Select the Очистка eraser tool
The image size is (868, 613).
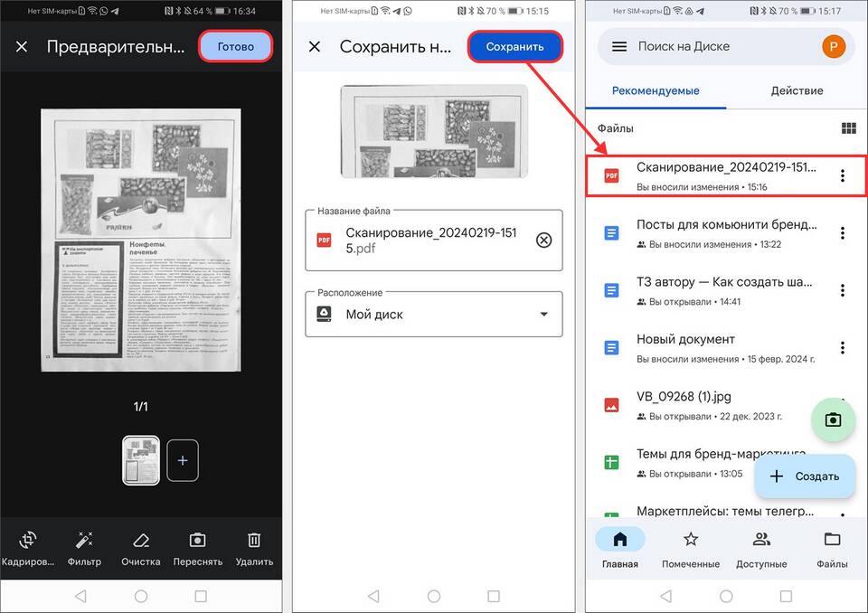click(x=141, y=549)
